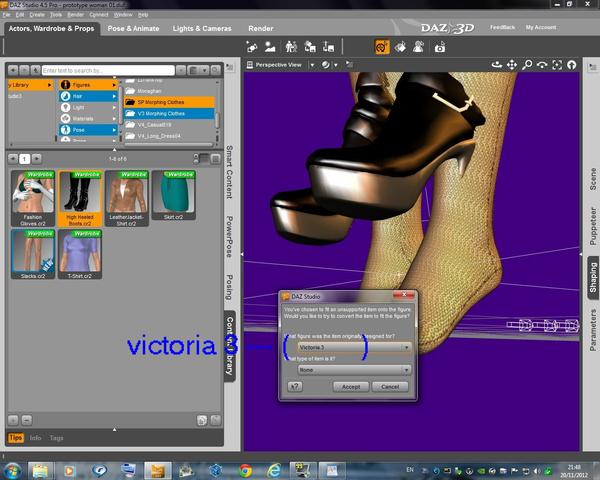600x480 pixels.
Task: Click the magnifier zoom icon in the viewport
Action: pos(527,65)
